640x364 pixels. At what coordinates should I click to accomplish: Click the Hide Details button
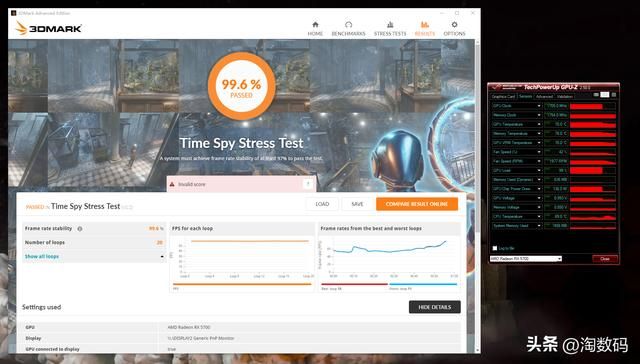[x=435, y=307]
